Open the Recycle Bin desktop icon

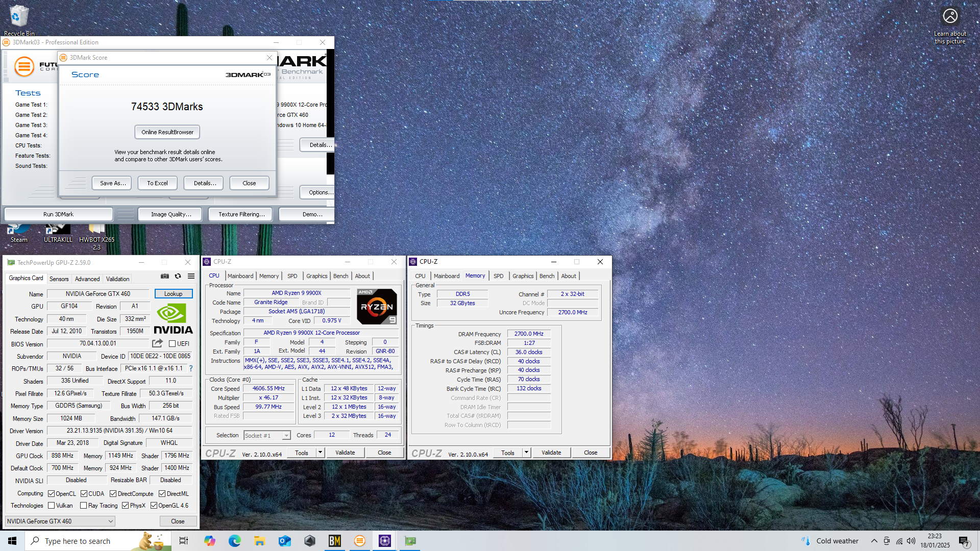click(x=19, y=20)
